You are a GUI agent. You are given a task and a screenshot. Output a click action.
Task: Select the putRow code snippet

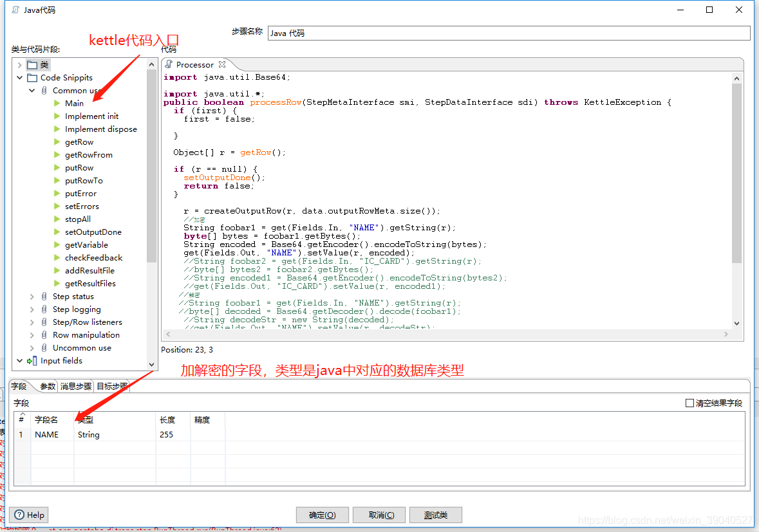[x=79, y=167]
